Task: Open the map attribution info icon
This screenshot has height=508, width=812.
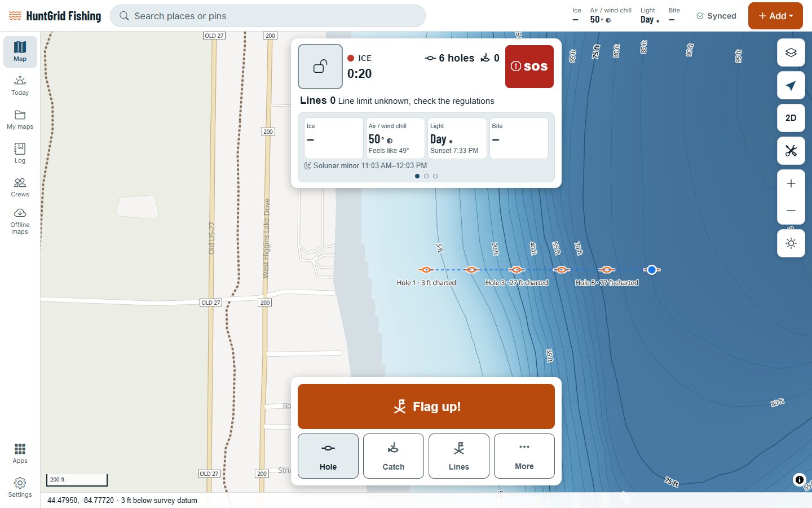Action: [x=799, y=480]
